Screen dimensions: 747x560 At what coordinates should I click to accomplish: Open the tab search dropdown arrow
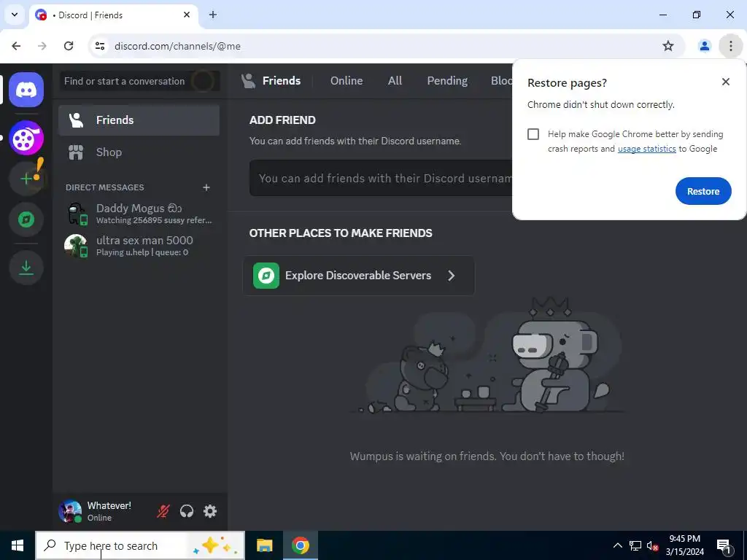(15, 15)
